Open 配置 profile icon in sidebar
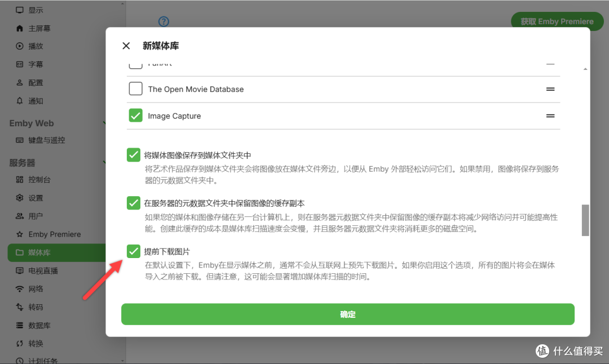609x364 pixels. pyautogui.click(x=19, y=83)
